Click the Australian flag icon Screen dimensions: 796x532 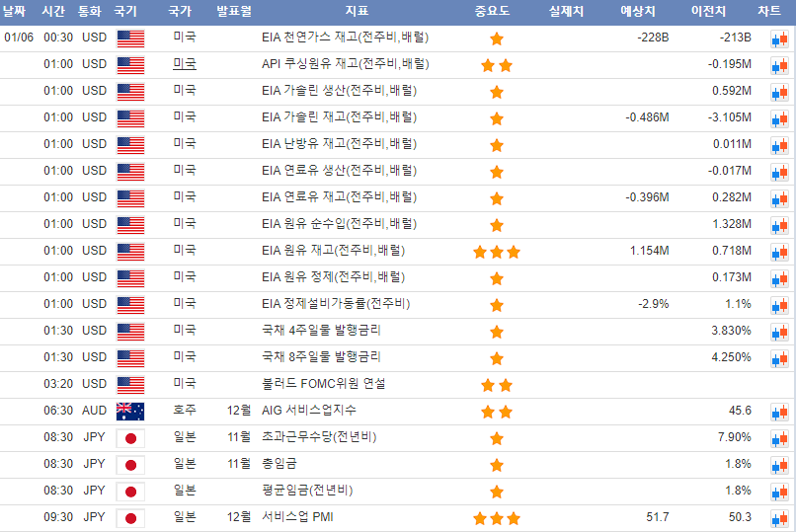point(130,411)
